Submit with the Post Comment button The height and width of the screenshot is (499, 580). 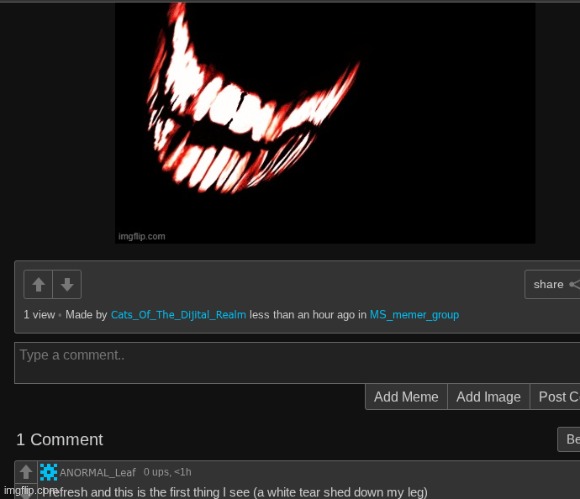pos(555,397)
